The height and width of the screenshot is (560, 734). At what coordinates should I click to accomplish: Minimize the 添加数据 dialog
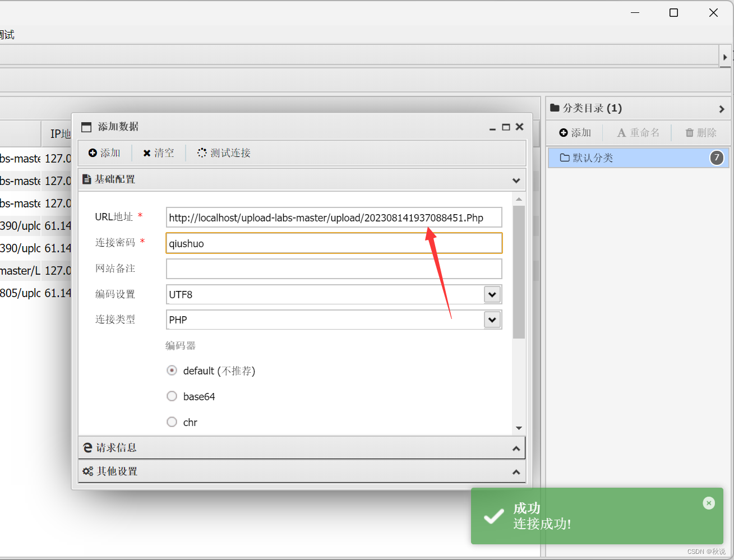tap(492, 128)
